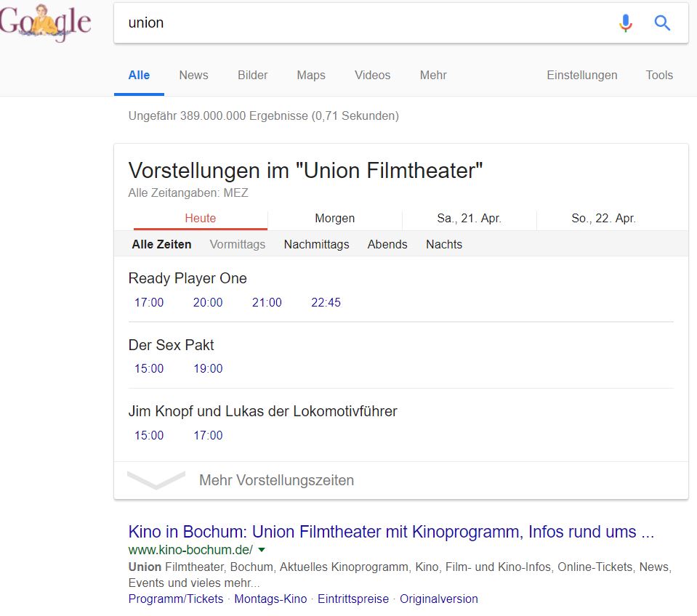Choose the 17:00 Ready Player One showing
This screenshot has width=697, height=616.
[x=149, y=302]
